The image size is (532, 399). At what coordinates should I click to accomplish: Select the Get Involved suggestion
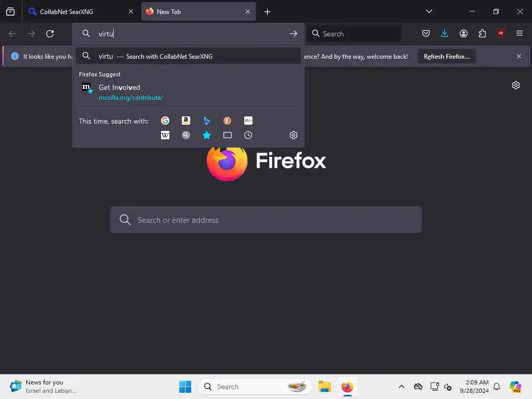pos(188,92)
